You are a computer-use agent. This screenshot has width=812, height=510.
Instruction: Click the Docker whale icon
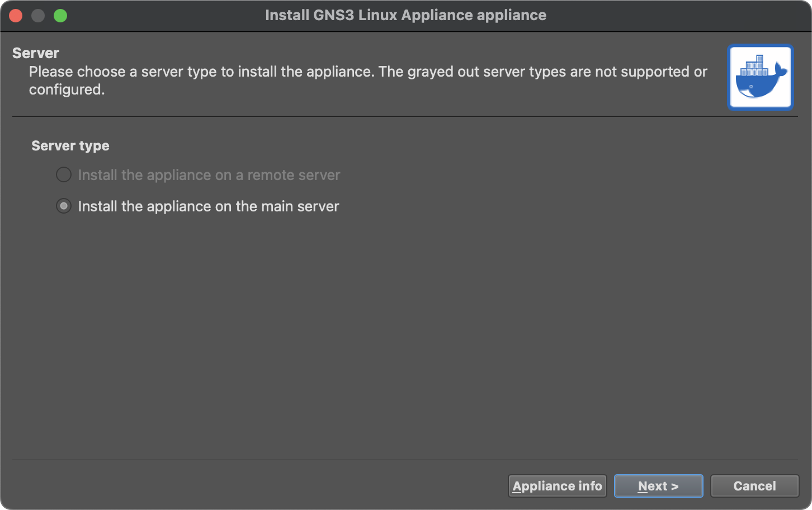coord(760,77)
